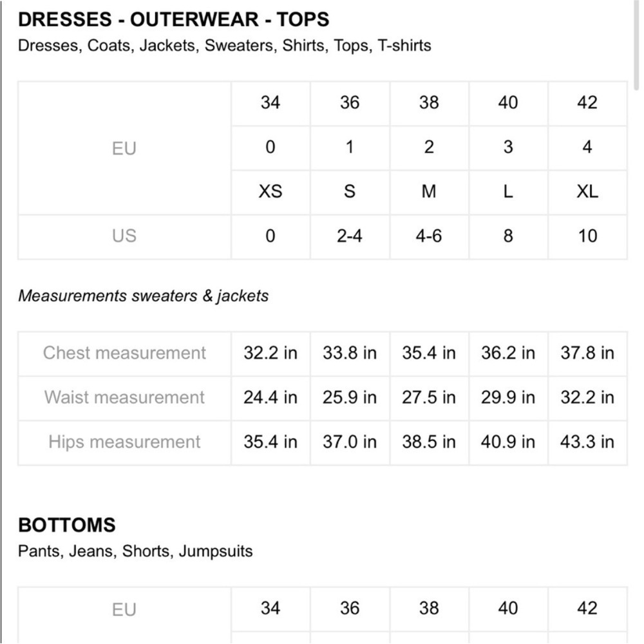
Task: Click EU size 38 in tops table
Action: click(x=429, y=103)
